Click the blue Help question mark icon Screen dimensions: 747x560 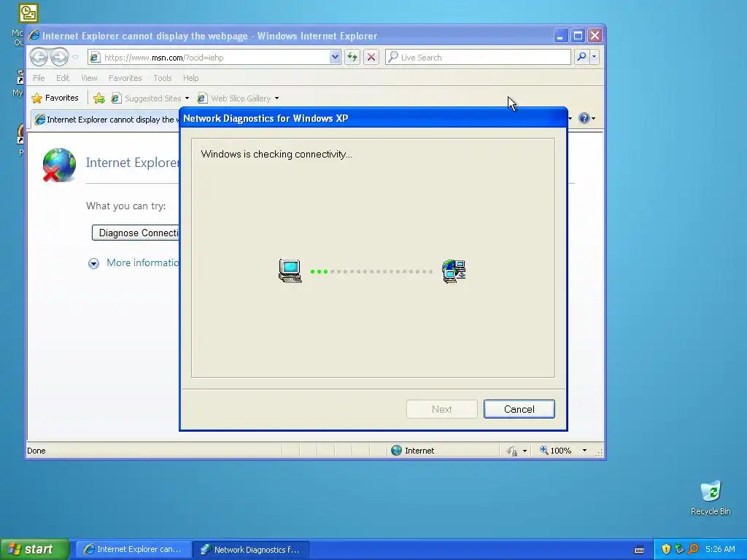584,118
